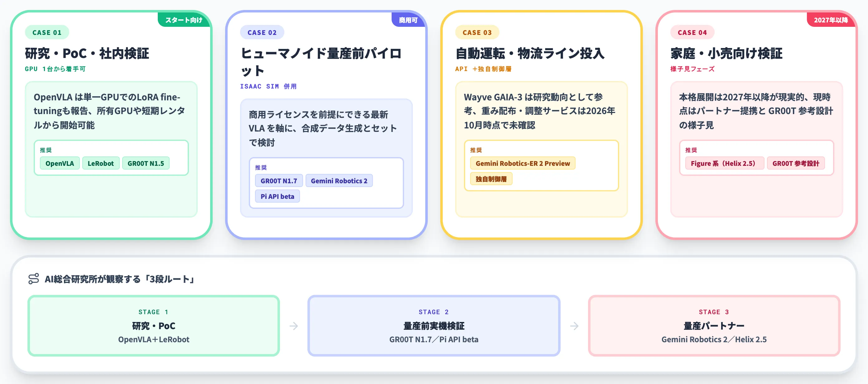The image size is (868, 384).
Task: Click the Pi API beta tag
Action: pos(277,196)
